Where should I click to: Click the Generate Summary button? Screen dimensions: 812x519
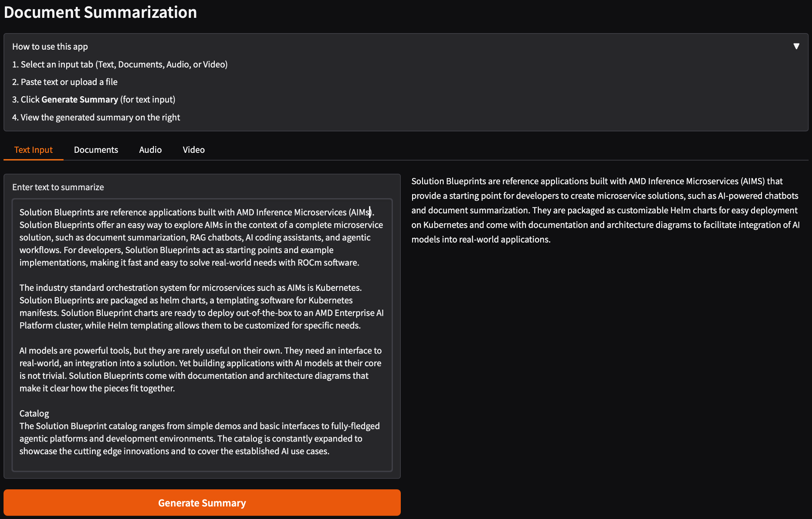tap(202, 503)
